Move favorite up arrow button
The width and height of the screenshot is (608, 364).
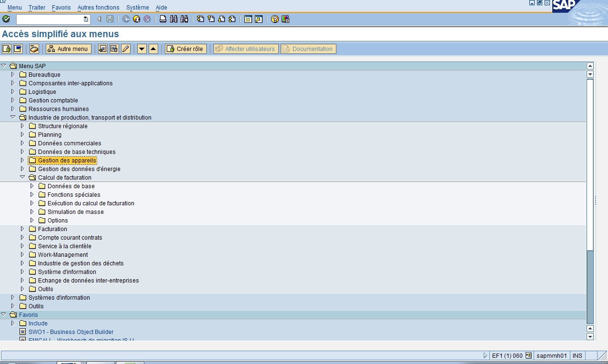pos(153,49)
